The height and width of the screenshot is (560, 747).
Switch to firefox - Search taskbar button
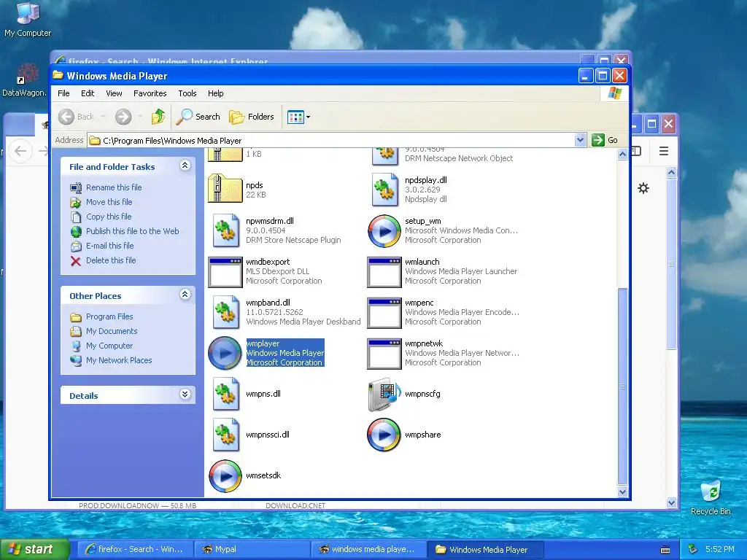[x=135, y=549]
